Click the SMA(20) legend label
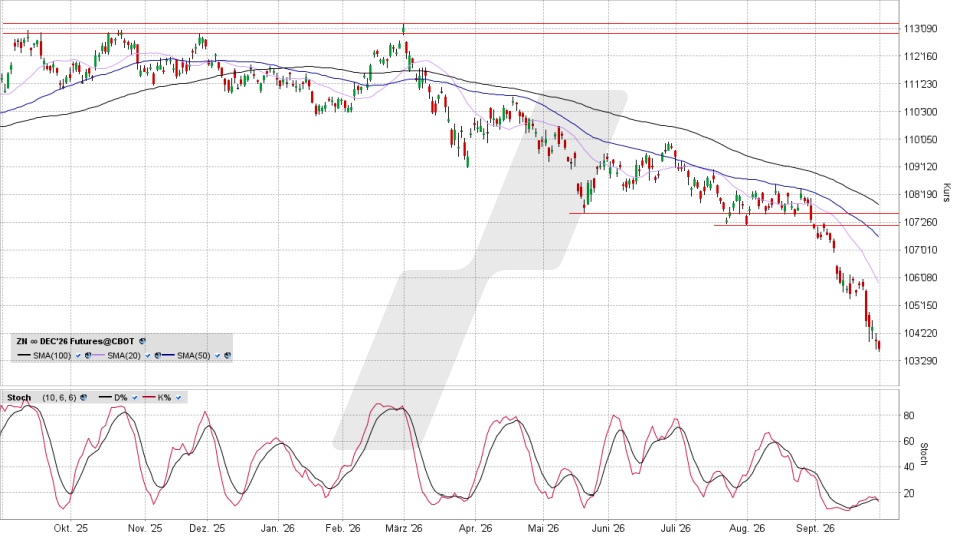Image resolution: width=960 pixels, height=540 pixels. pos(124,356)
